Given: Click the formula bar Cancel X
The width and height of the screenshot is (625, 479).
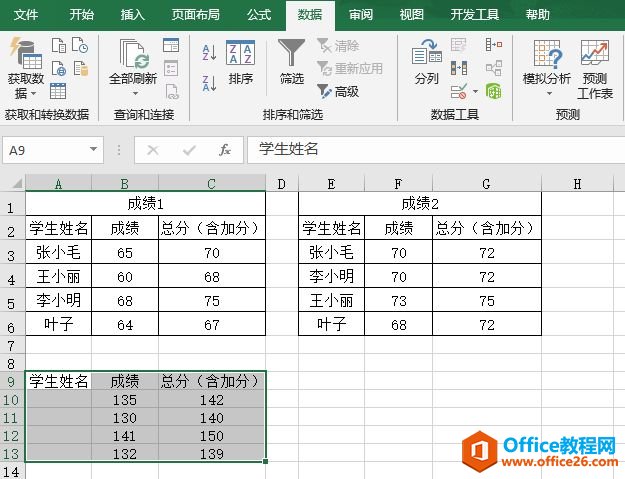Looking at the screenshot, I should pyautogui.click(x=153, y=150).
